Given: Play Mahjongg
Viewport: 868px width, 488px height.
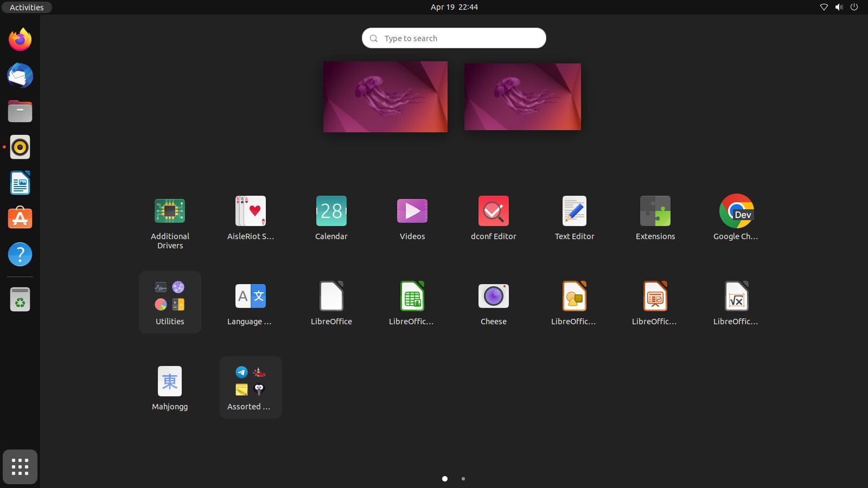Looking at the screenshot, I should (170, 381).
